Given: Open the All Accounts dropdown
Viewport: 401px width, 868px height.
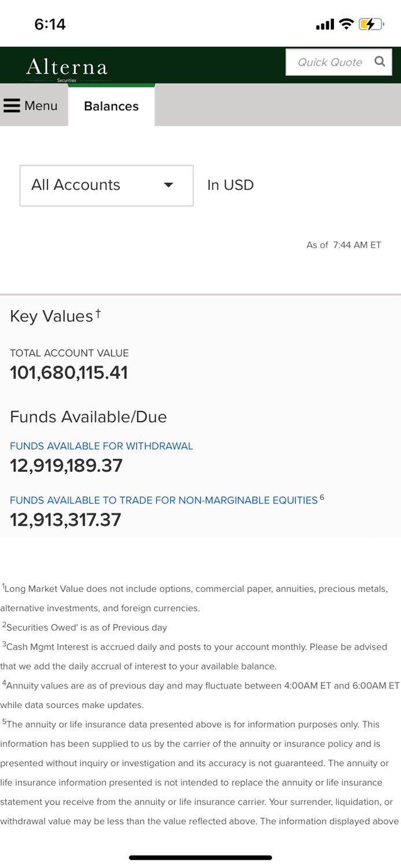Looking at the screenshot, I should click(x=106, y=185).
